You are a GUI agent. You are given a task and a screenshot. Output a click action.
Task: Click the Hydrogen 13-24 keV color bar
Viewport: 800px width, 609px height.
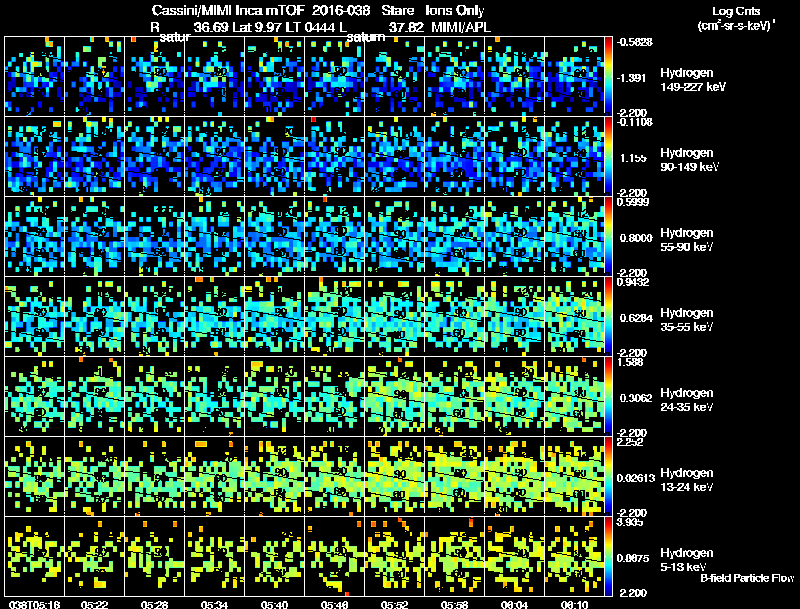(x=608, y=475)
